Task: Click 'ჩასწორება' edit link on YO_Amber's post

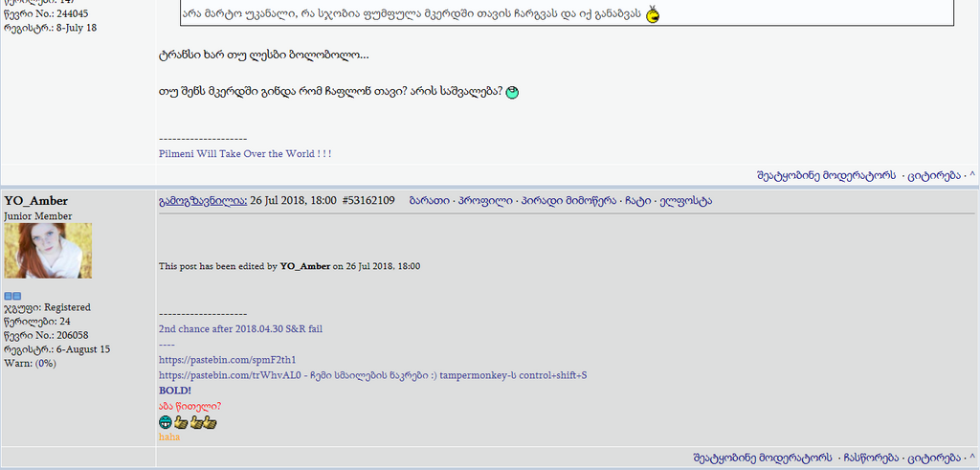Action: click(x=871, y=459)
